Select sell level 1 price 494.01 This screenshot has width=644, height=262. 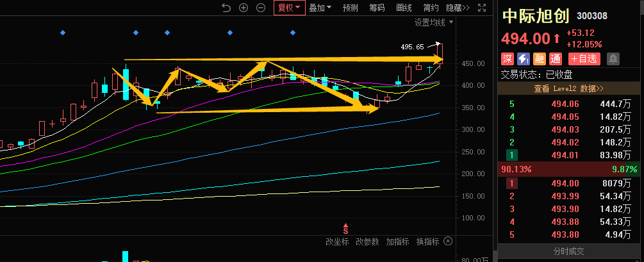pos(565,155)
